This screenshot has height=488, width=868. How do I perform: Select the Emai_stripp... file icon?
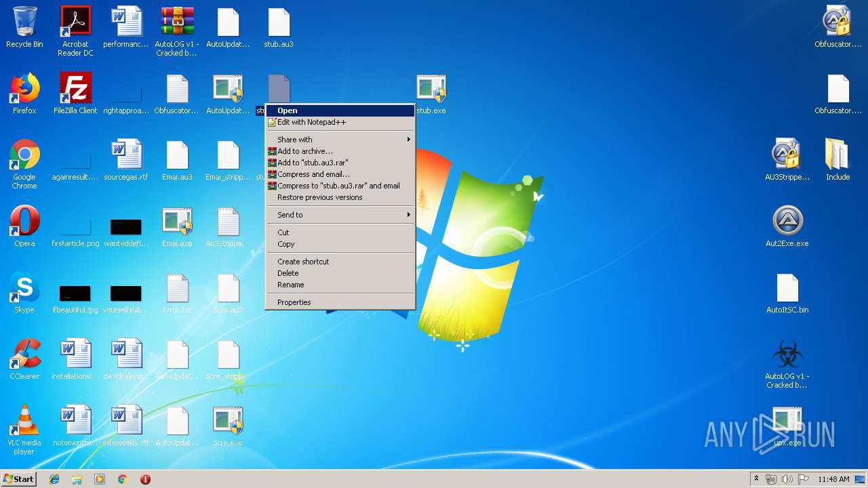coord(228,160)
